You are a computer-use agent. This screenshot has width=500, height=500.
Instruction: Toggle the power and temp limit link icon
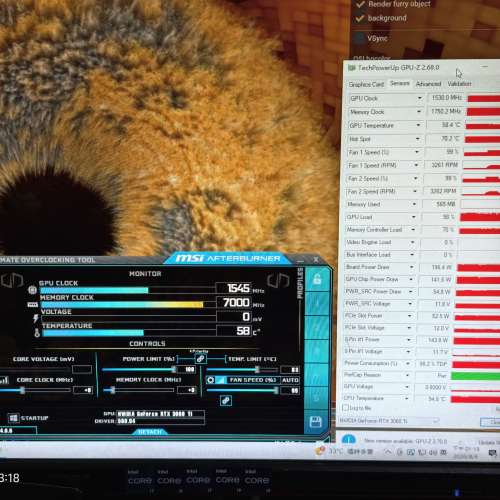pos(200,359)
